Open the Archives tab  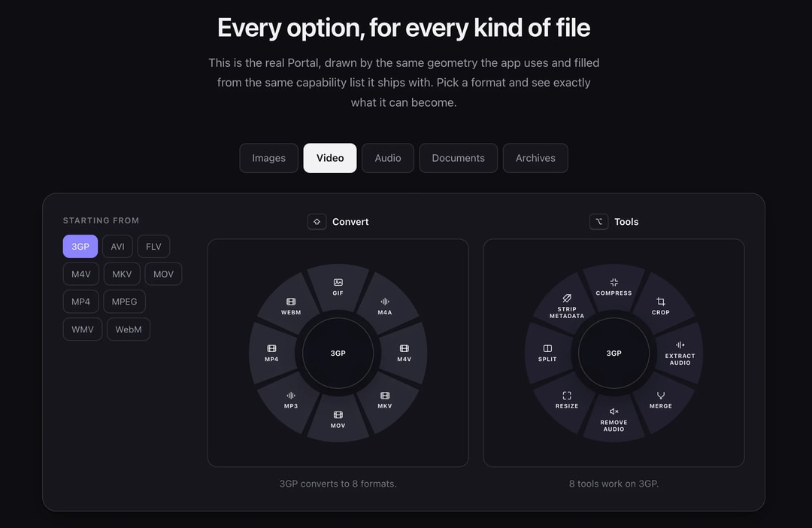point(535,158)
